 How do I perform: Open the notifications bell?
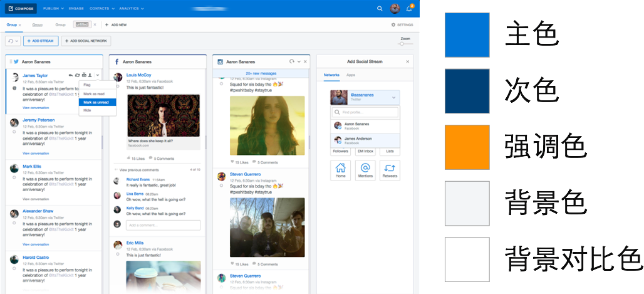[409, 9]
